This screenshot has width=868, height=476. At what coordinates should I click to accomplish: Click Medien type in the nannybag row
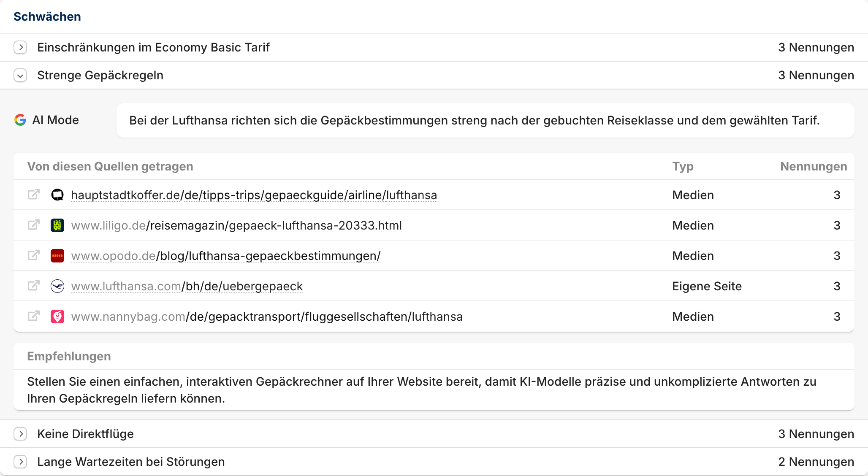pyautogui.click(x=693, y=316)
